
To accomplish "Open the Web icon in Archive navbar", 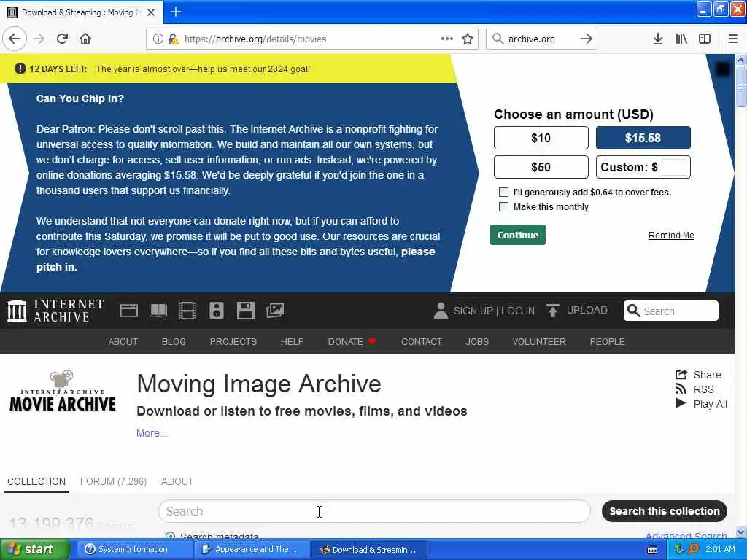I will pyautogui.click(x=128, y=311).
